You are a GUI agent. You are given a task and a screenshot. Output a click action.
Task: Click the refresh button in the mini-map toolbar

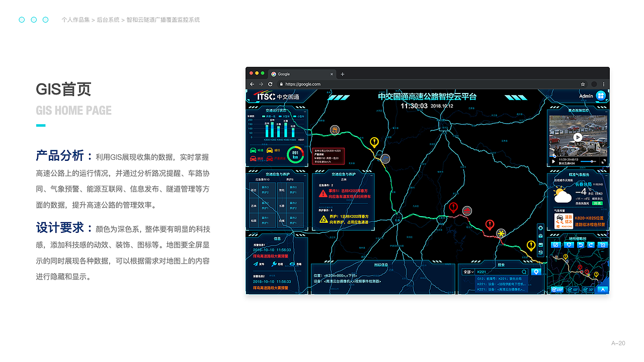(568, 245)
